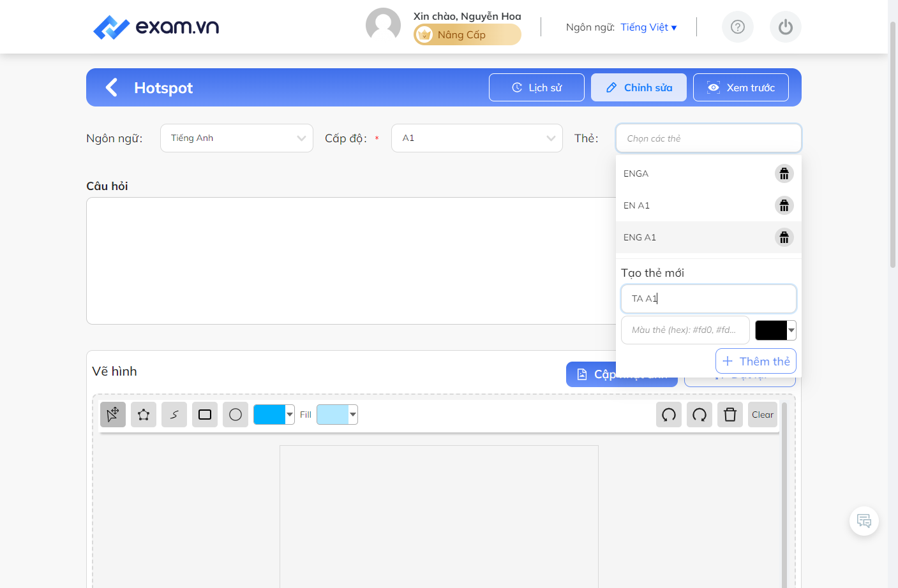Focus the Màu thẻ hex color field
Screen dimensions: 898x588
[x=685, y=330]
